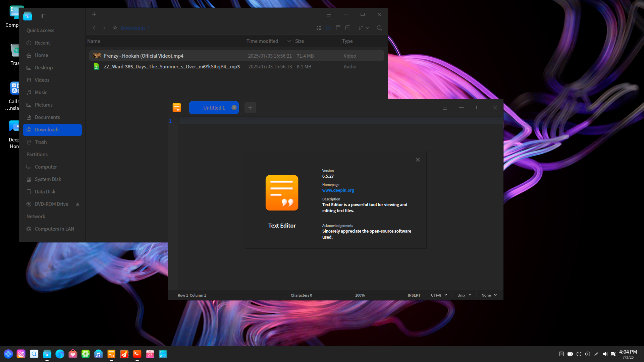
Task: Select Frenzy - Hookah (Official Video).mp4
Action: pos(237,56)
